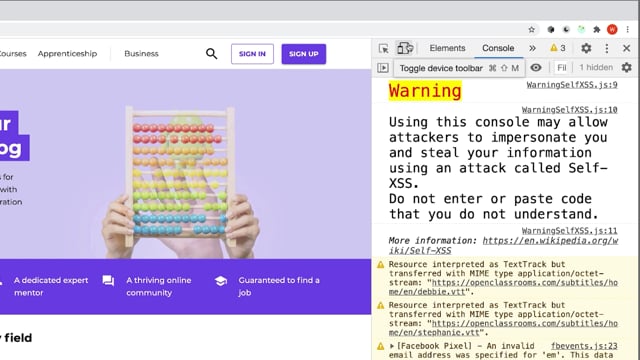This screenshot has width=640, height=360.
Task: Open the Business nav item
Action: [141, 53]
